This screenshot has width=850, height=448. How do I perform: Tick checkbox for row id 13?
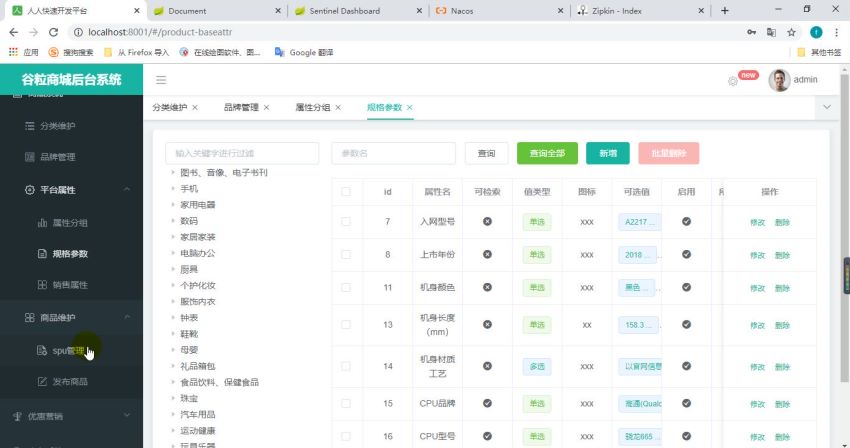pyautogui.click(x=346, y=324)
